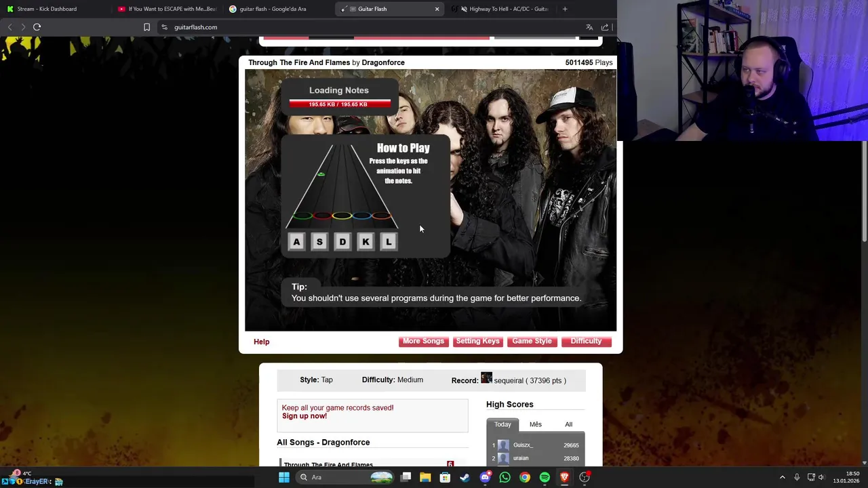
Task: Click the Difficulty: Medium label
Action: [x=393, y=380]
